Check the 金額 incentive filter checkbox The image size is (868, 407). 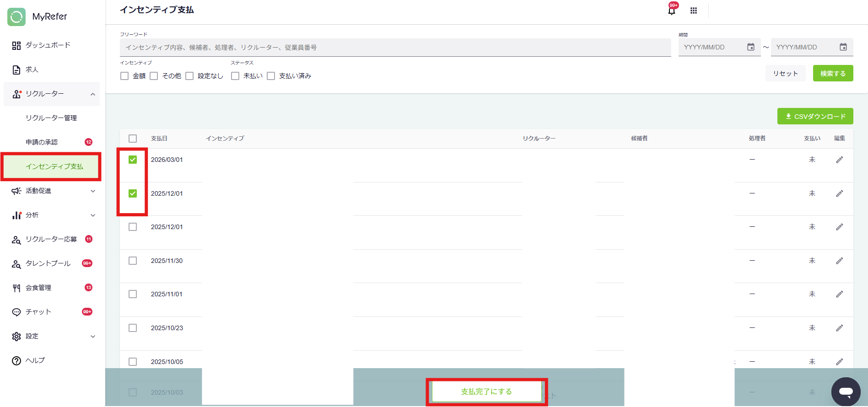[124, 76]
